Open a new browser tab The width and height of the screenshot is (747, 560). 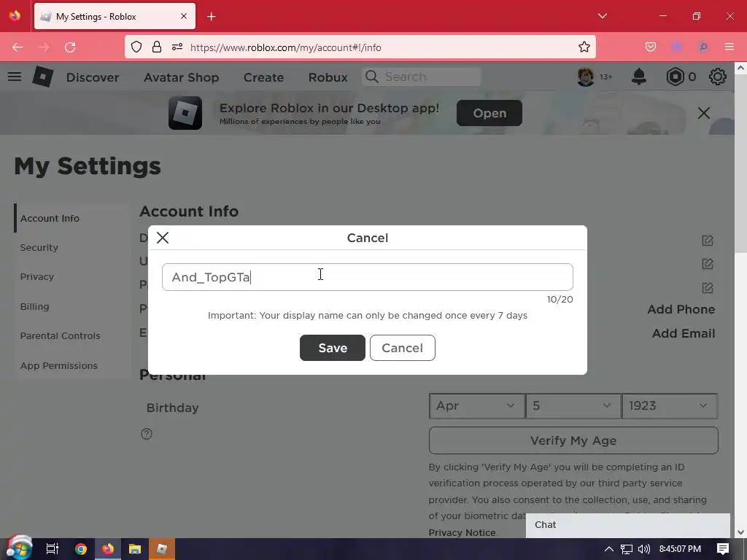[211, 17]
